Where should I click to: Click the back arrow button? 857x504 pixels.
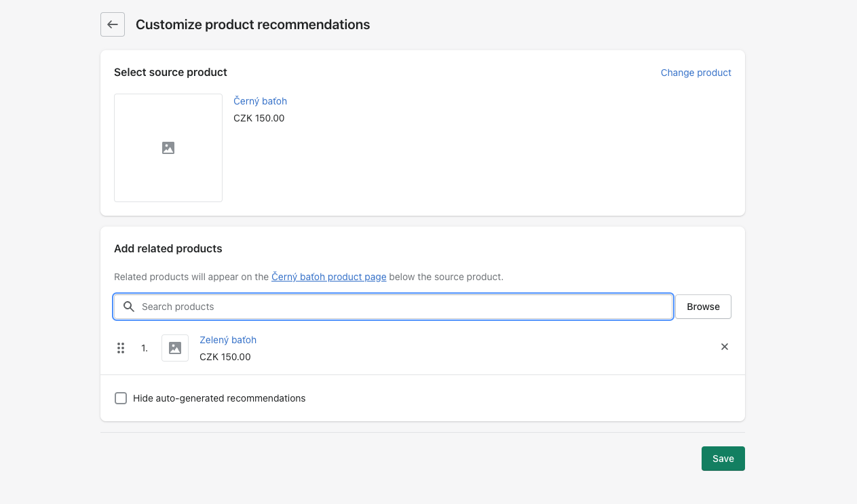(x=113, y=24)
